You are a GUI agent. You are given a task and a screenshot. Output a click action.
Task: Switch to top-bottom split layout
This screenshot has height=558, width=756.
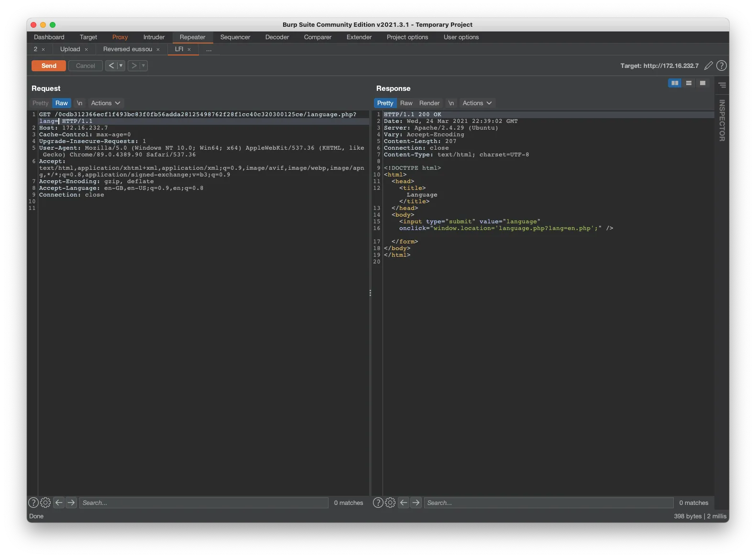(689, 83)
